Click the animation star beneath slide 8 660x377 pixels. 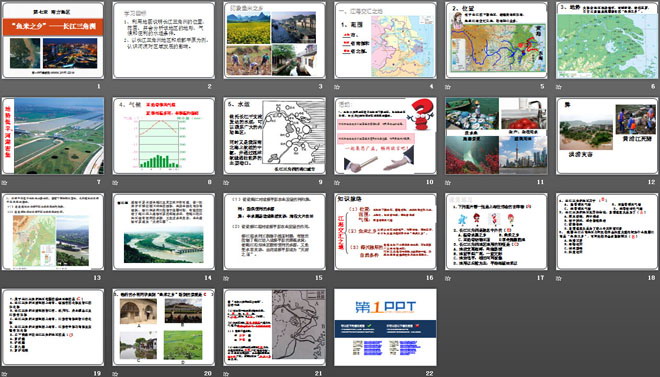(115, 183)
